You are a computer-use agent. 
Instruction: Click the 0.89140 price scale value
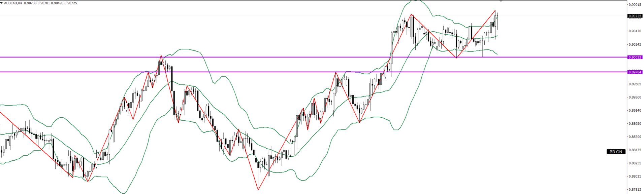tap(635, 110)
